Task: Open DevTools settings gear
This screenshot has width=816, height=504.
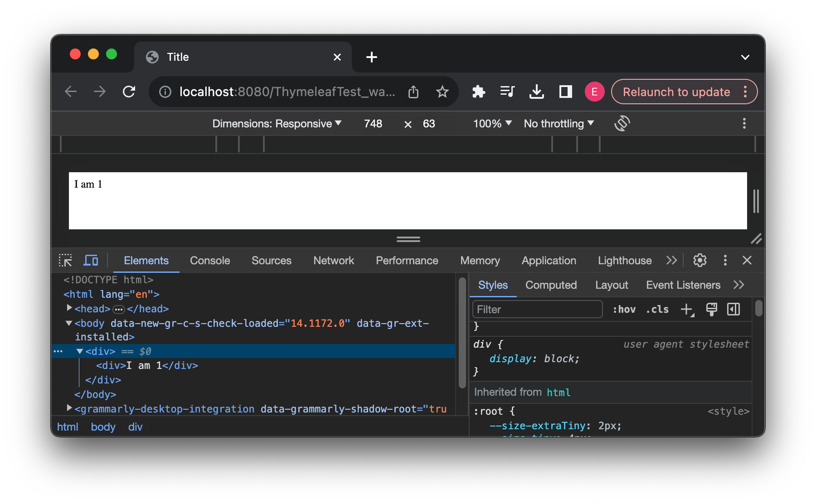Action: pos(699,260)
